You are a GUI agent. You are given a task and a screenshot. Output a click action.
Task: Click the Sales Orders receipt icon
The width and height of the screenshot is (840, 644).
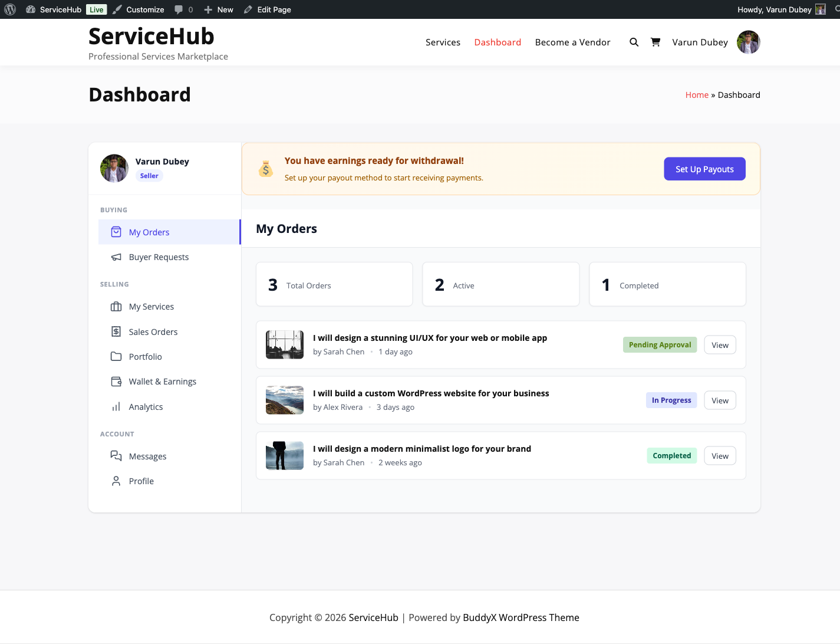116,331
